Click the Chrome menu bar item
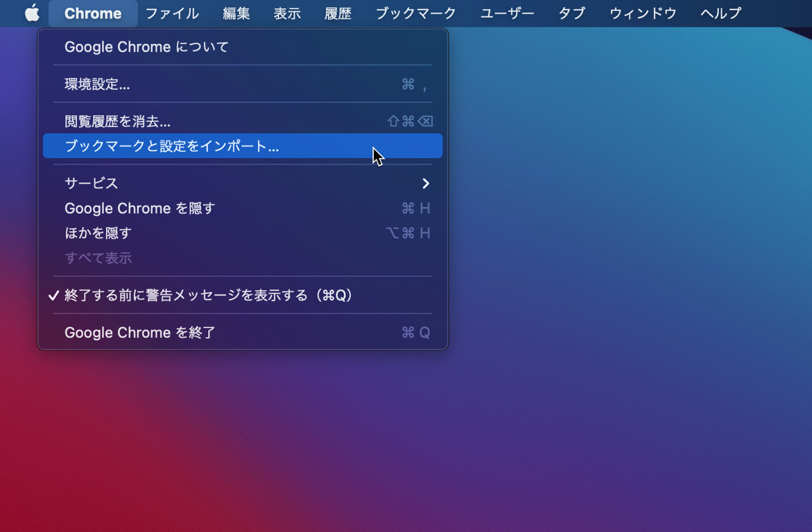 (93, 13)
